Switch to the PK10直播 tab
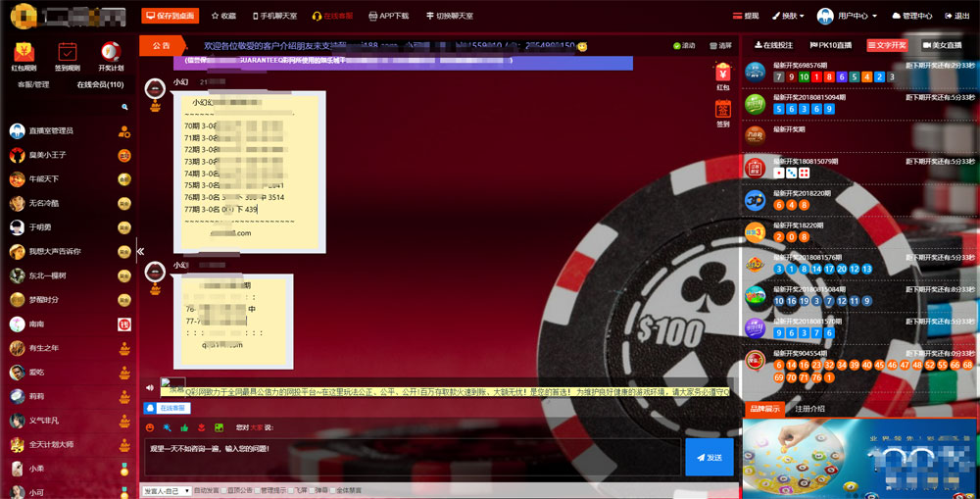The width and height of the screenshot is (980, 499). pos(831,46)
